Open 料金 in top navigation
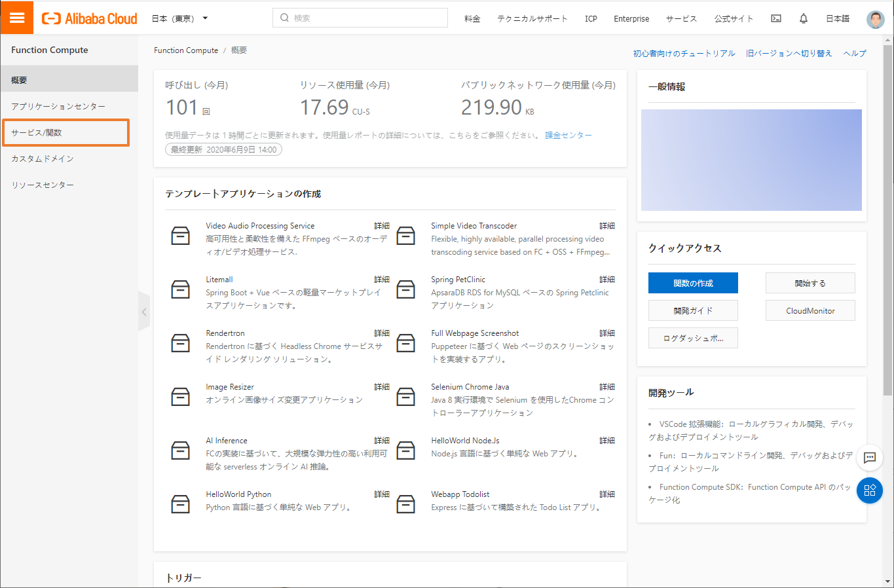Screen dimensions: 894x588 472,18
